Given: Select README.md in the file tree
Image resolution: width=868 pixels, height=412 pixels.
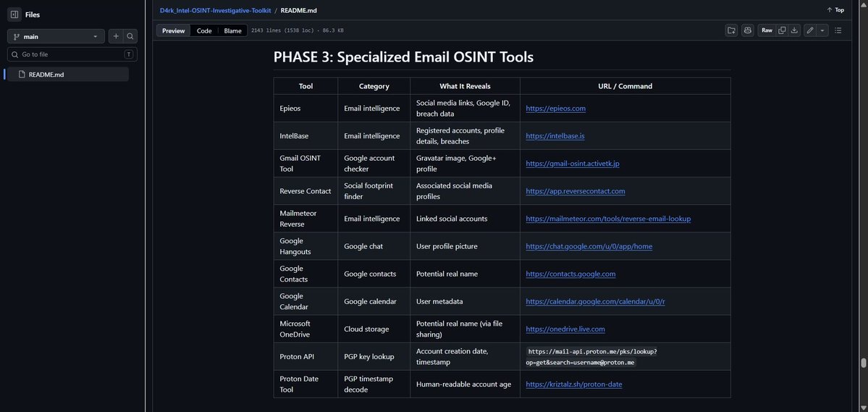Looking at the screenshot, I should pos(67,74).
